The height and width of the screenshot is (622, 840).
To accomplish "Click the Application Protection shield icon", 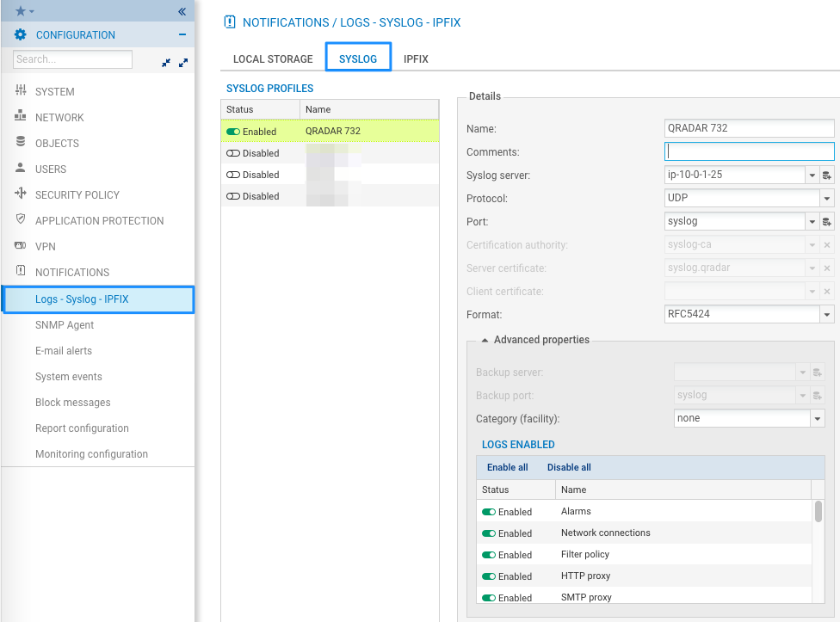I will (21, 220).
